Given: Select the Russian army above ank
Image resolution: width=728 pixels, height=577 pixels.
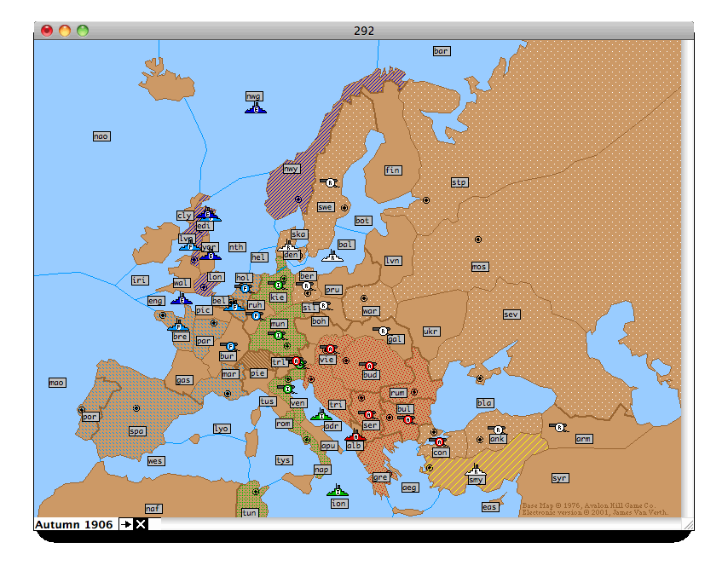Looking at the screenshot, I should [497, 430].
